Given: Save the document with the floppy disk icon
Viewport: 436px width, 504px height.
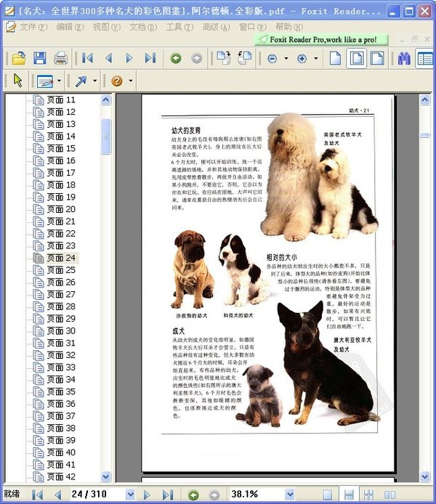Looking at the screenshot, I should click(x=39, y=58).
